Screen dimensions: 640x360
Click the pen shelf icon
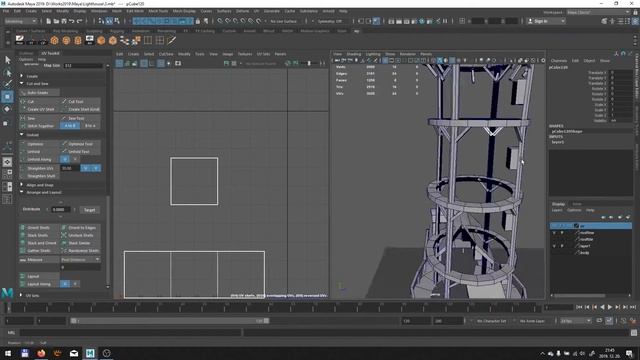pos(171,40)
